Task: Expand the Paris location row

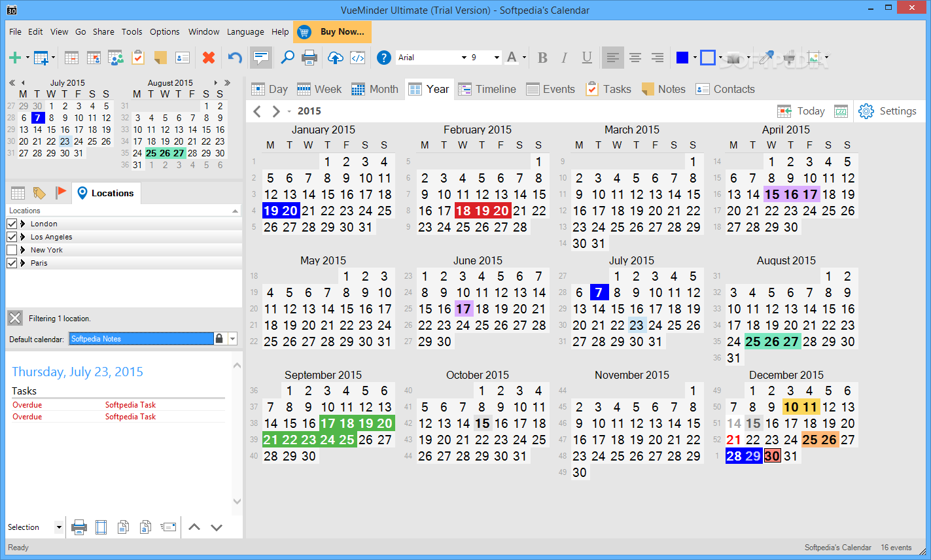Action: 23,263
